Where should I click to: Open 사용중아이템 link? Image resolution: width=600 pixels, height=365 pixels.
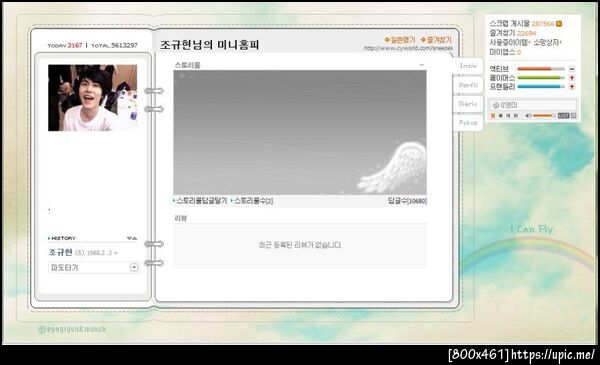coord(509,42)
